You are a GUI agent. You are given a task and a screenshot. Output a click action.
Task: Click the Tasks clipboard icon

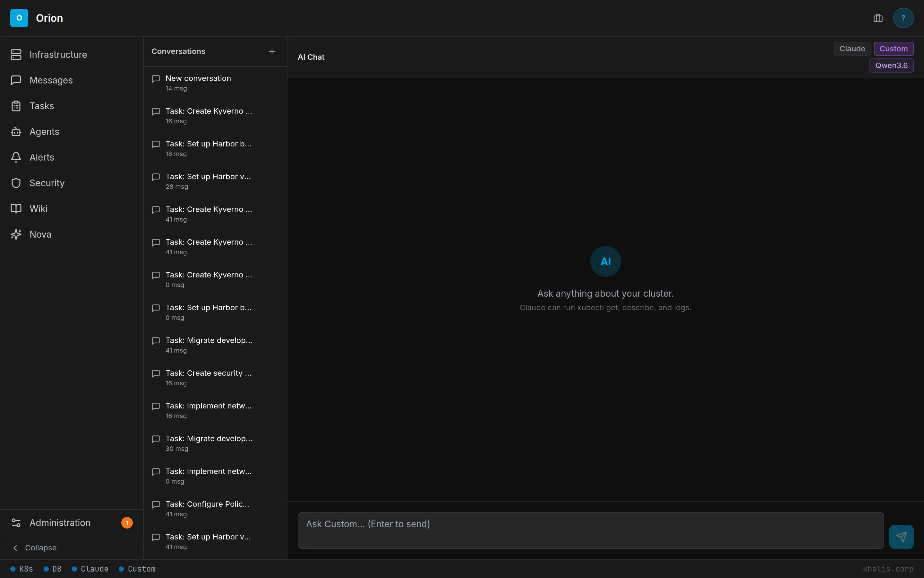pyautogui.click(x=16, y=106)
